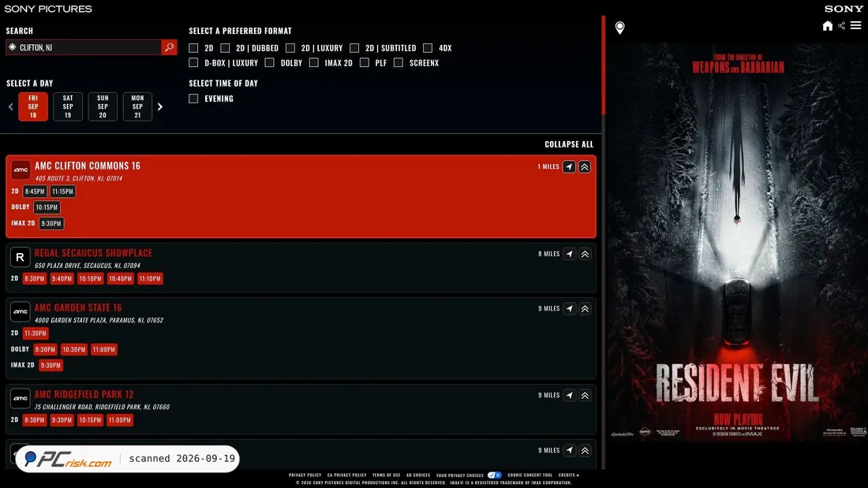
Task: Click AMC logo for Ridgefield Park 12
Action: click(21, 398)
